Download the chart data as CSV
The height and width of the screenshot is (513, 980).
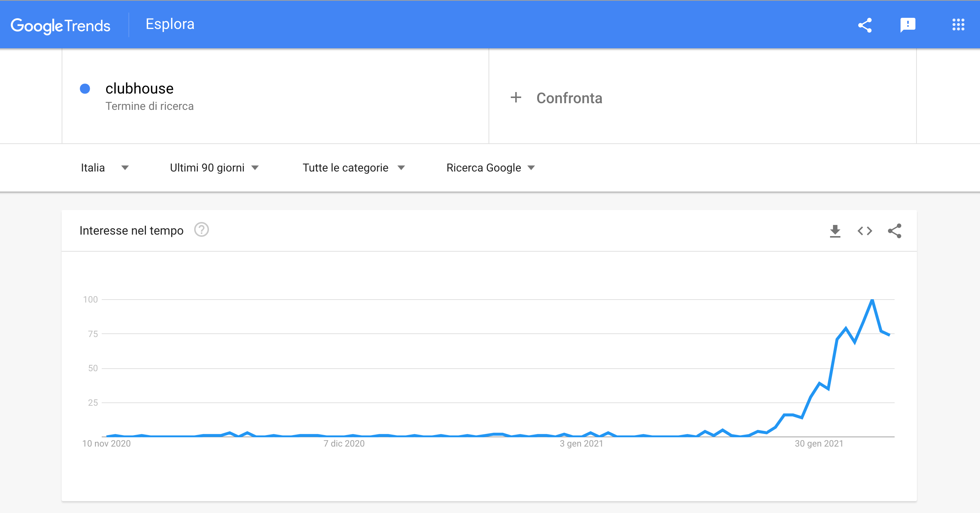click(836, 231)
